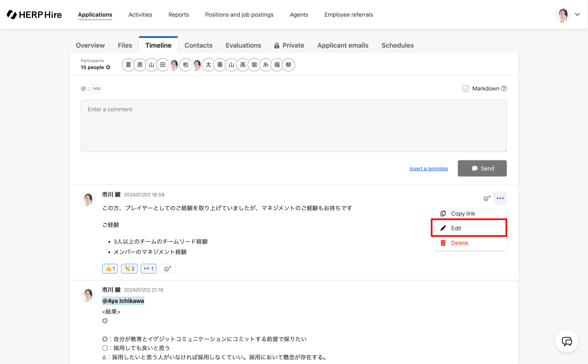The height and width of the screenshot is (364, 588).
Task: Choose Delete in the comment menu
Action: coord(459,243)
